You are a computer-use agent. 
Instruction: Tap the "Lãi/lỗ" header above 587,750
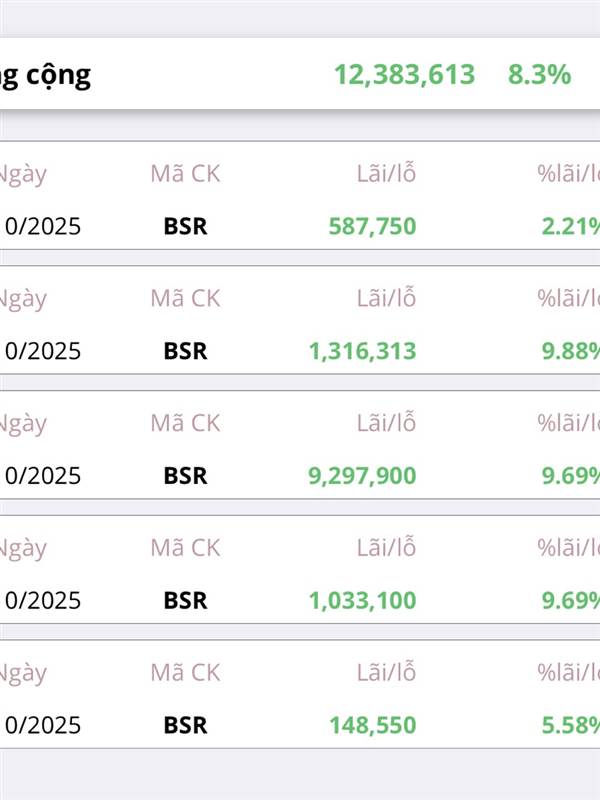[386, 173]
